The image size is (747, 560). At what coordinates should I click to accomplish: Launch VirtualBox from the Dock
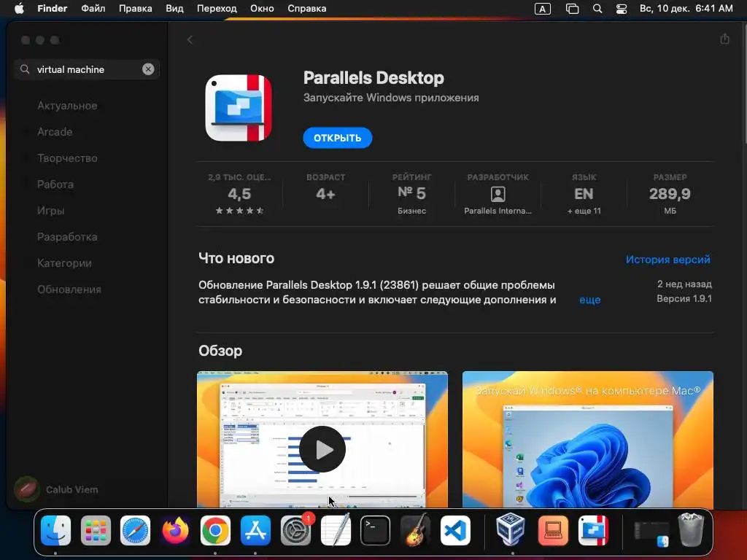coord(511,529)
